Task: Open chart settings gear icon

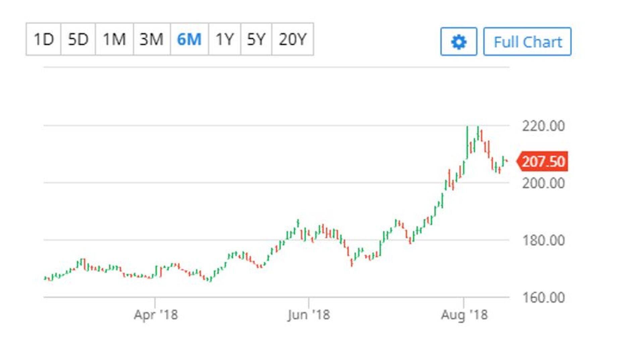Action: pos(459,42)
